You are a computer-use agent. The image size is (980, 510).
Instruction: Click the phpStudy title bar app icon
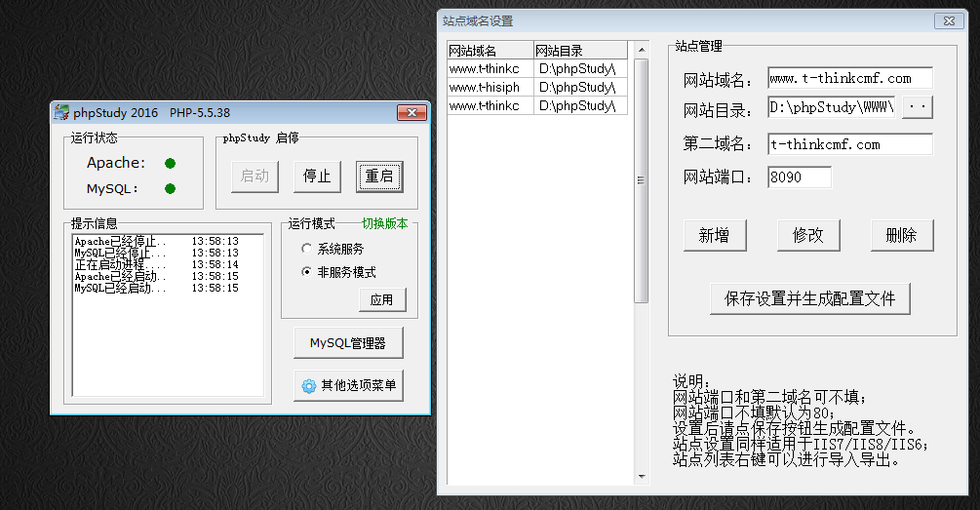[61, 112]
